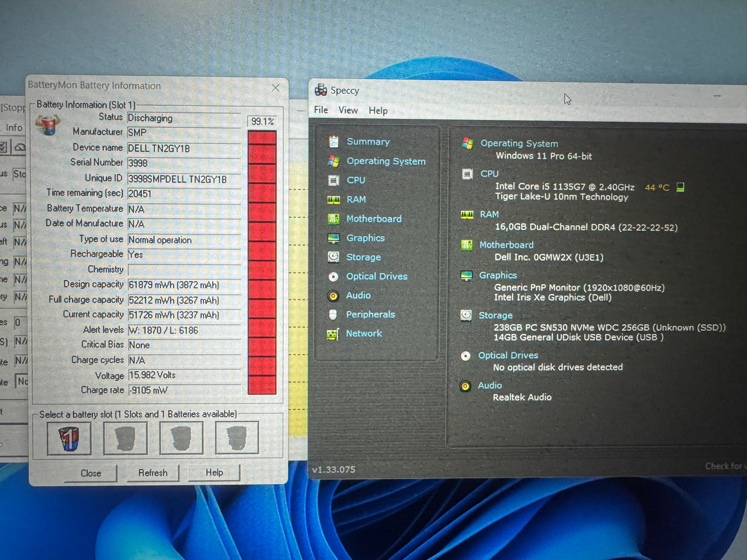Open the Peripherals mouse icon in sidebar
This screenshot has height=560, width=747.
333,315
